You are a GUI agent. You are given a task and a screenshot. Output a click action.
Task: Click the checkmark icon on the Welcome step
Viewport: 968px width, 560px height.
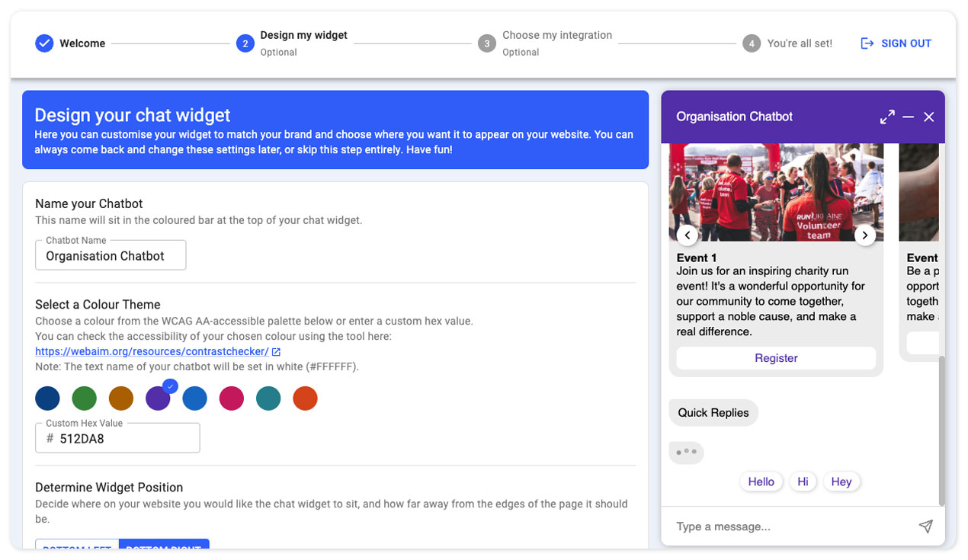click(44, 43)
